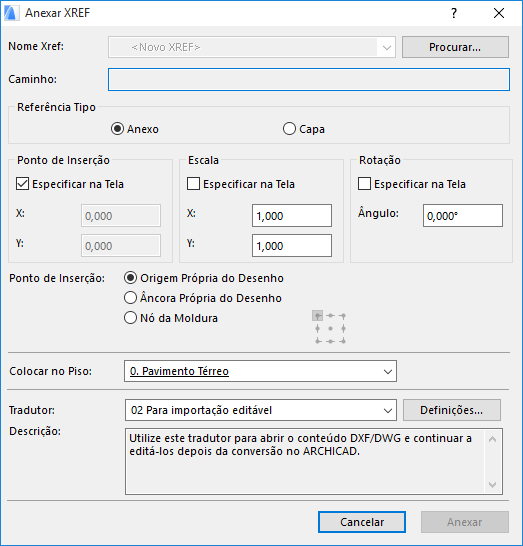Image resolution: width=523 pixels, height=546 pixels.
Task: Close the Anexar XREF dialog
Action: tap(499, 13)
